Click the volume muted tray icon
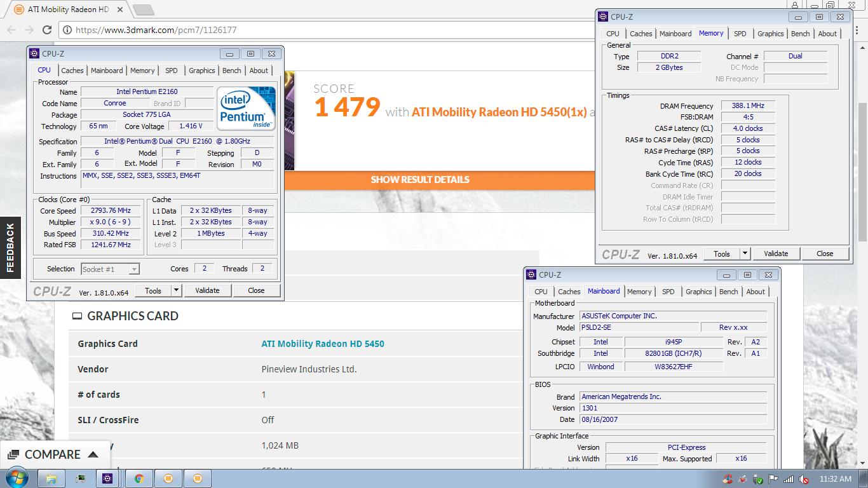 (804, 479)
